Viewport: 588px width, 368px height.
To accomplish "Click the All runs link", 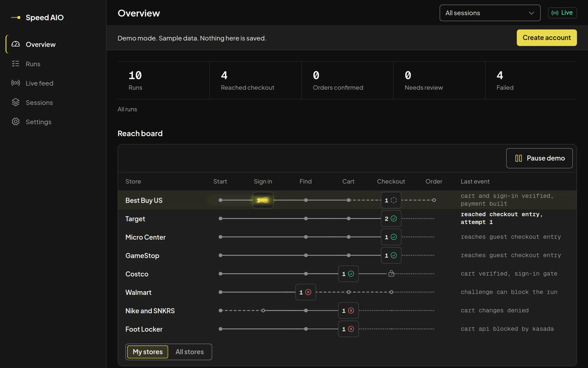I will click(127, 109).
